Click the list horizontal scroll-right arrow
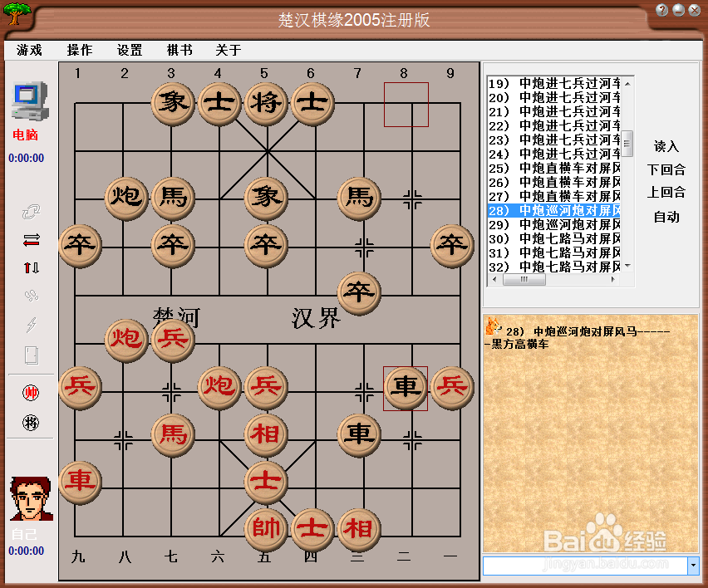 tap(612, 279)
